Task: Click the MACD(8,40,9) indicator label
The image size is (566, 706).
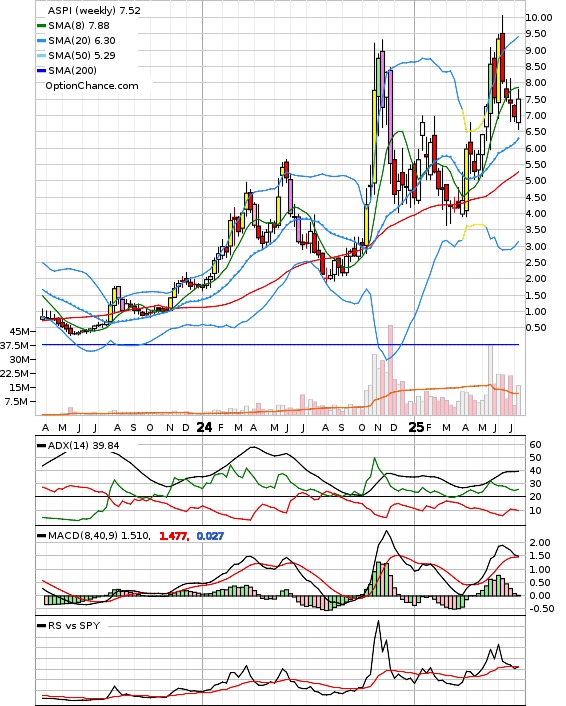Action: click(99, 536)
